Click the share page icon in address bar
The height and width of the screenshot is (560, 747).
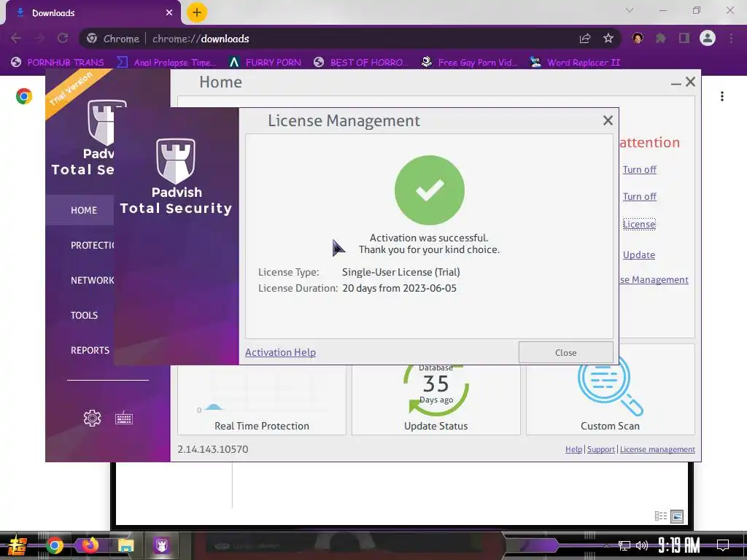(x=585, y=39)
